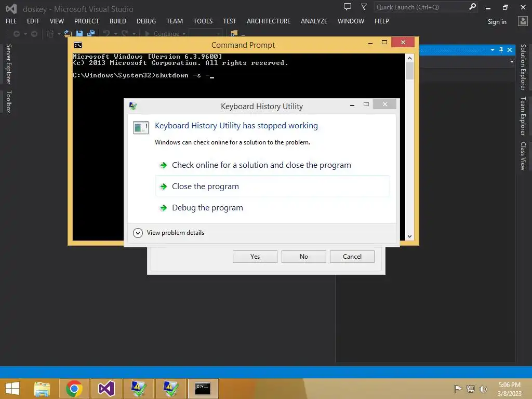This screenshot has height=399, width=532.
Task: Click the auto hide pin icon
Action: [x=501, y=50]
